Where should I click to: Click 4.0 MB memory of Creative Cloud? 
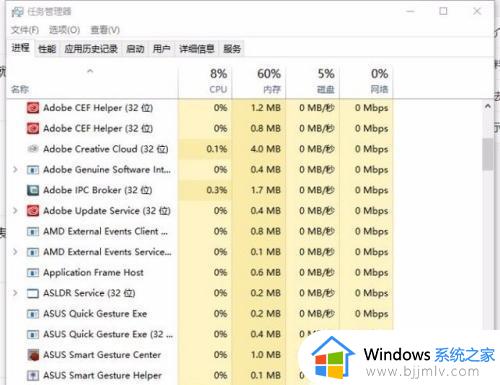tap(266, 149)
